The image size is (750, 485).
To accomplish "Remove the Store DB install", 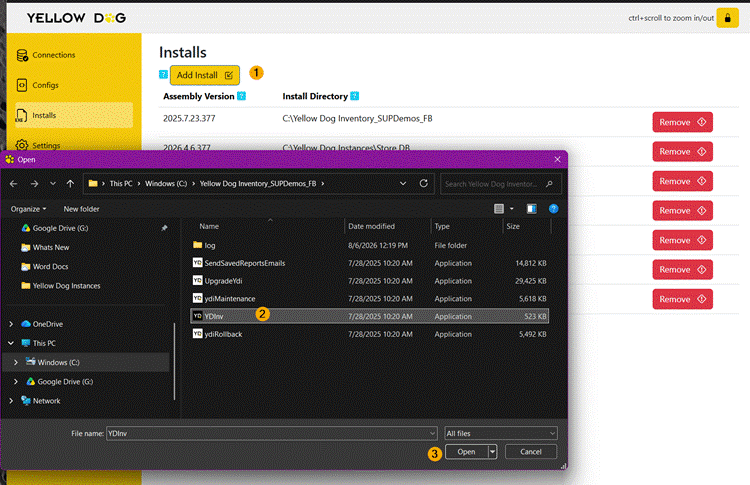I will (x=683, y=152).
